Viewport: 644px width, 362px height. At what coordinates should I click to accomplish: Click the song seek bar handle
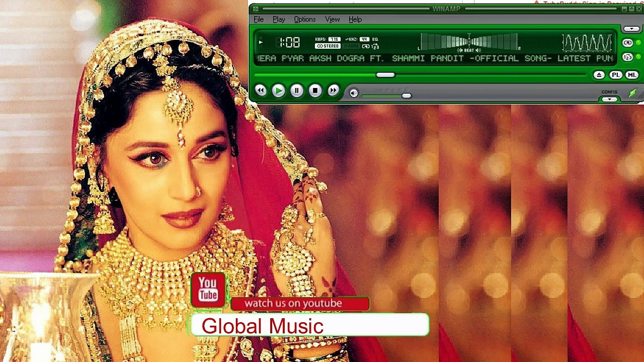pos(385,75)
